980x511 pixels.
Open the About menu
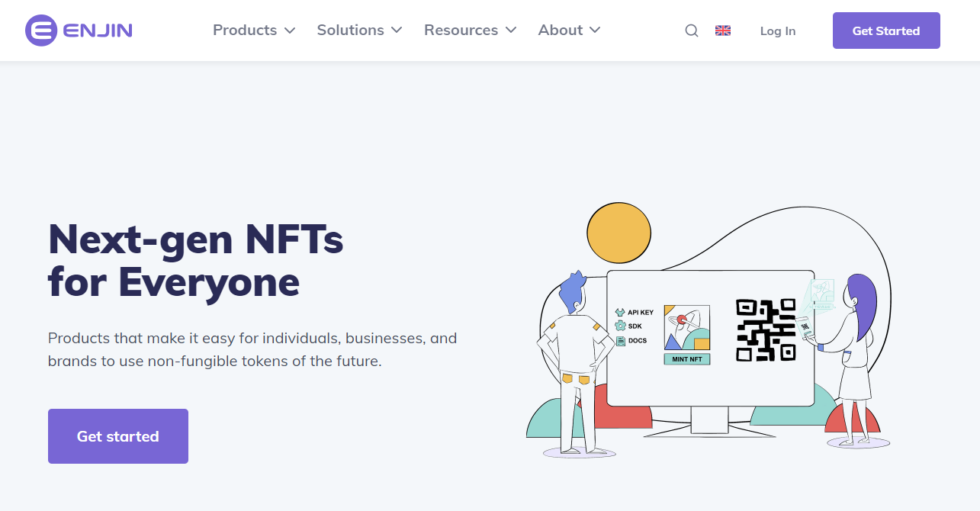569,31
